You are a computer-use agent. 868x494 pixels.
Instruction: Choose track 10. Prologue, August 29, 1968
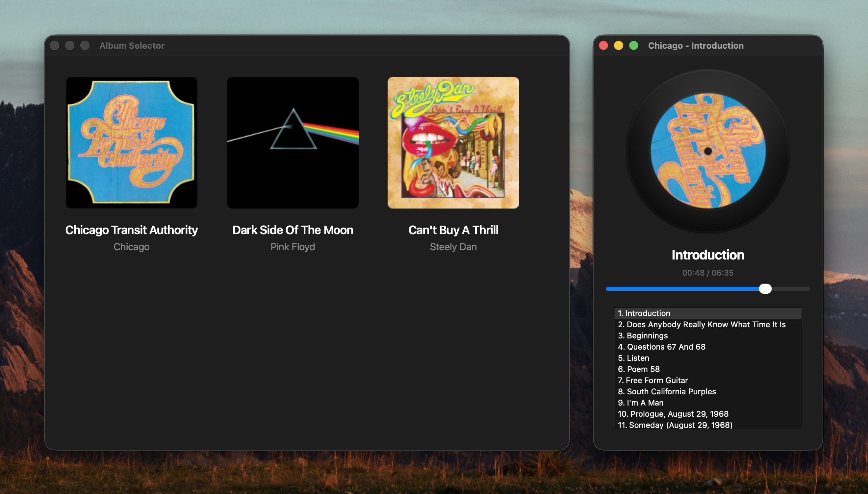(673, 414)
